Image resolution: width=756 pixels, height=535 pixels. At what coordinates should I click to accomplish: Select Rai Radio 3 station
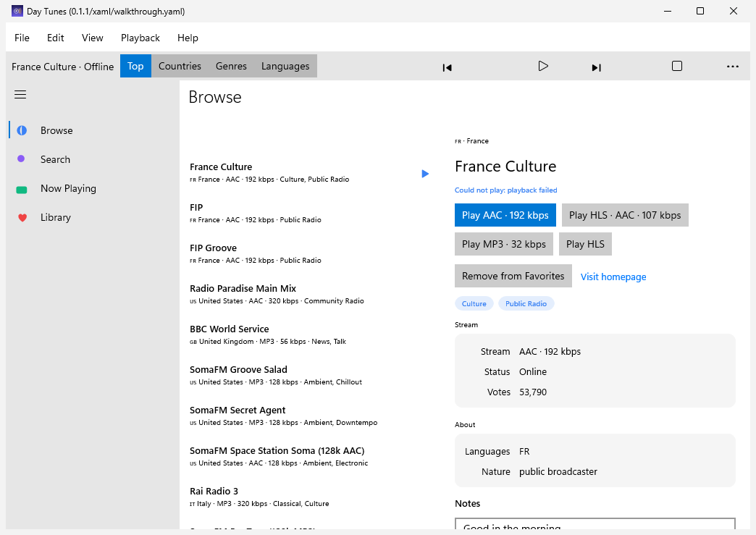coord(308,497)
